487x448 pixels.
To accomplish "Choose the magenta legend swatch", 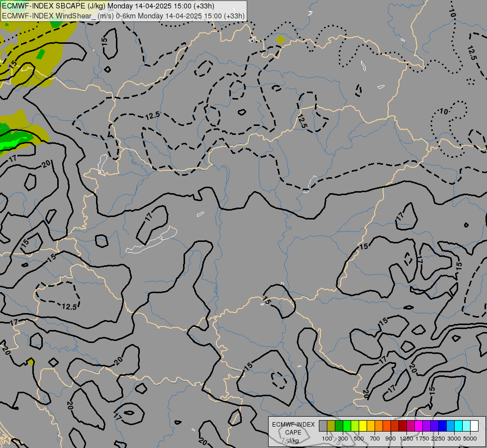I will click(418, 426).
